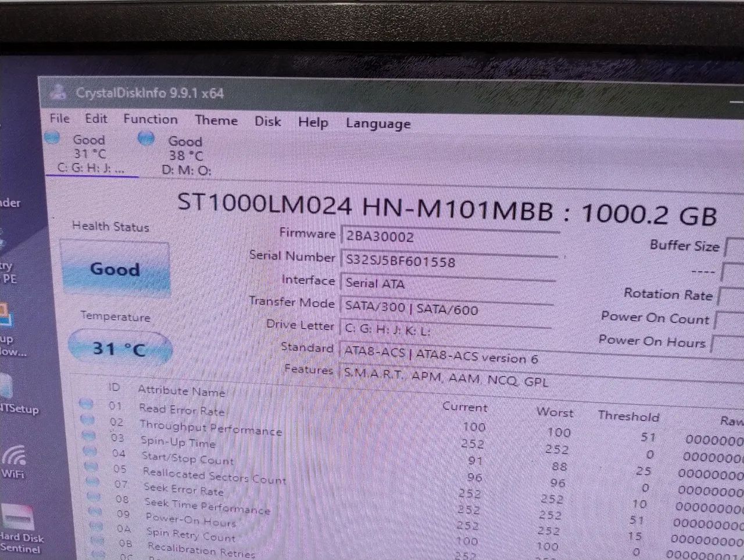Viewport: 744px width, 560px height.
Task: Click the Attribute Name column header
Action: 181,391
